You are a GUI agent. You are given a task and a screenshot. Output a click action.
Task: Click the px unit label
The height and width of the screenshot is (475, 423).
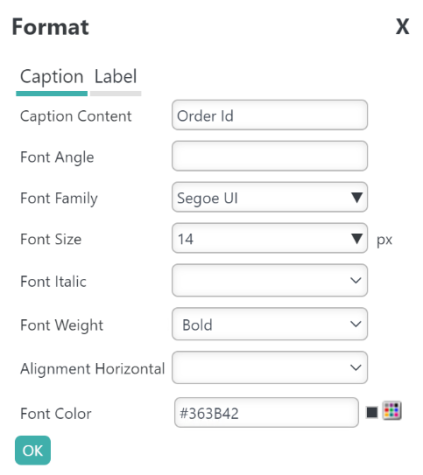click(x=384, y=240)
